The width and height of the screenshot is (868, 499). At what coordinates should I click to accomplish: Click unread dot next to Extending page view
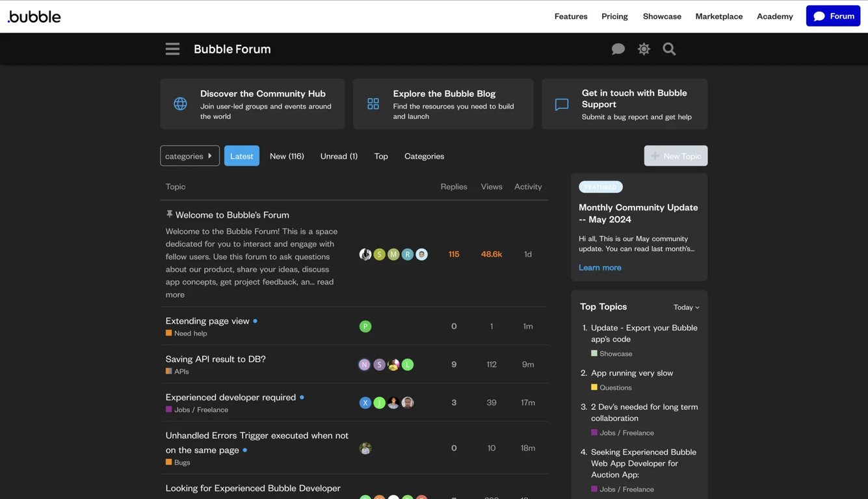click(255, 321)
